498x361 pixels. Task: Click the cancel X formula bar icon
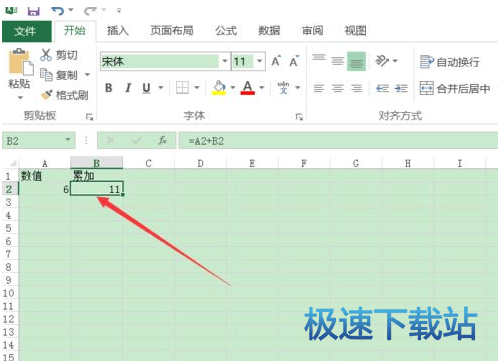[110, 140]
